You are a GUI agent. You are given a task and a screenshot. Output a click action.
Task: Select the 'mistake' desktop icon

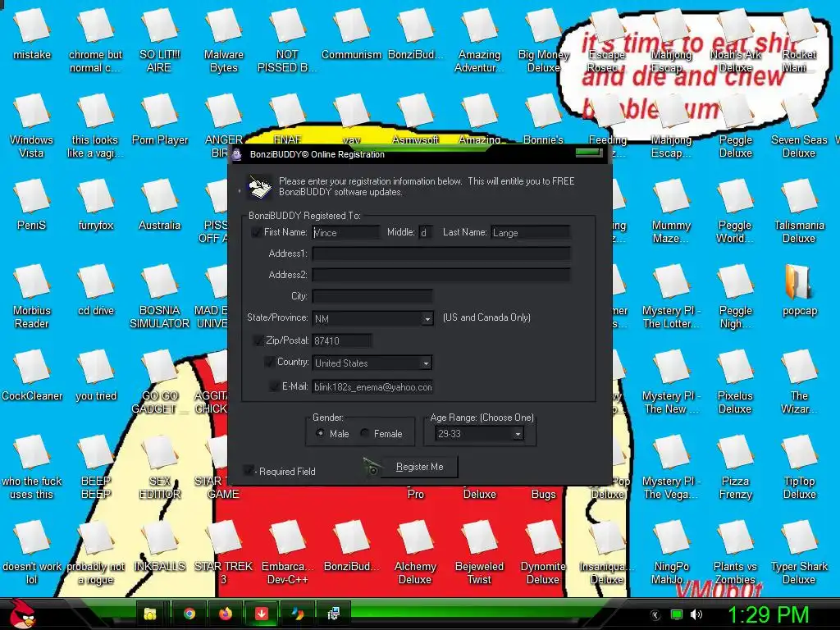tap(32, 34)
